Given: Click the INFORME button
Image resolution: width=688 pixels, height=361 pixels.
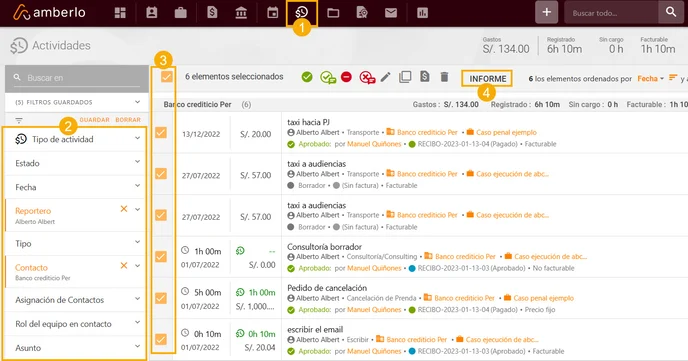Looking at the screenshot, I should click(x=487, y=79).
